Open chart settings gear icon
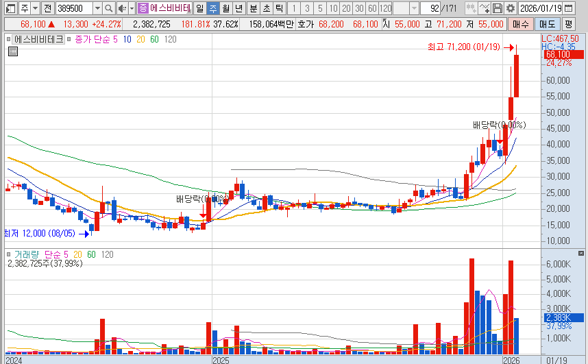This screenshot has height=364, width=588. (x=510, y=8)
